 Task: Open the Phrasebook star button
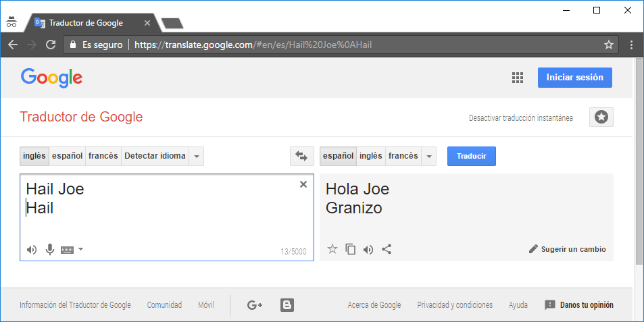(601, 117)
